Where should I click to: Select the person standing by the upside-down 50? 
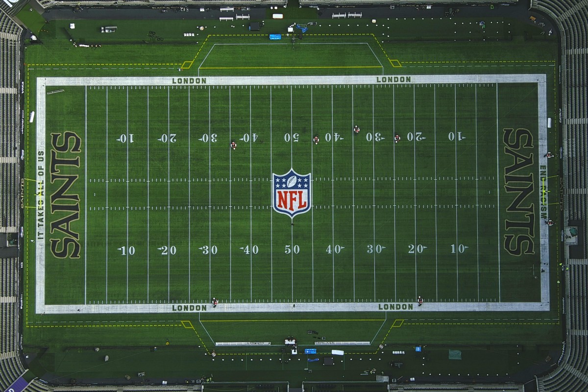click(316, 140)
